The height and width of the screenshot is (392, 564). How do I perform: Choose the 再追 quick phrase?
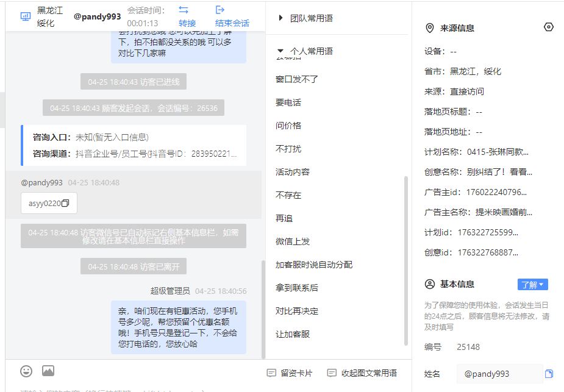[284, 218]
